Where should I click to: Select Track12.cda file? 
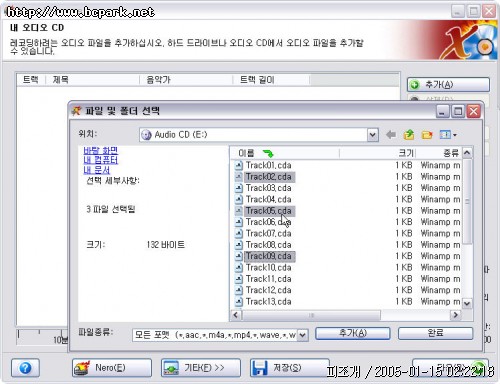[269, 290]
